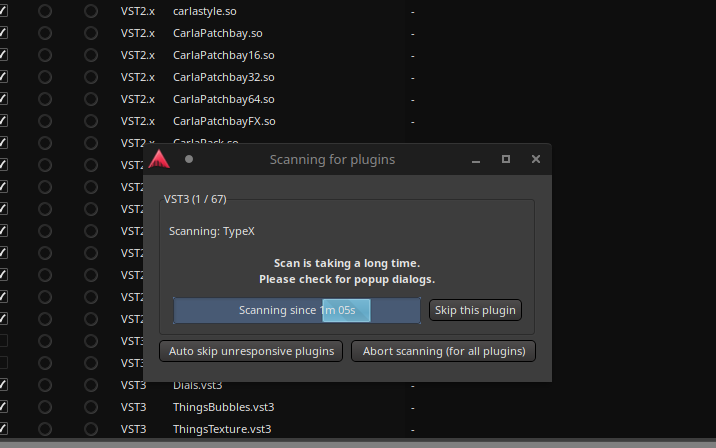This screenshot has height=448, width=716.
Task: Minimize the Scanning for plugins dialog
Action: [x=476, y=159]
